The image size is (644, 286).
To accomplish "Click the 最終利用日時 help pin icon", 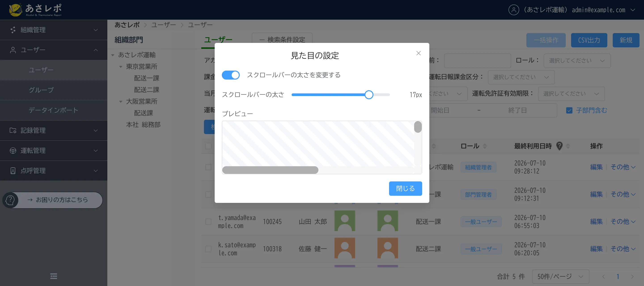I will pyautogui.click(x=559, y=146).
